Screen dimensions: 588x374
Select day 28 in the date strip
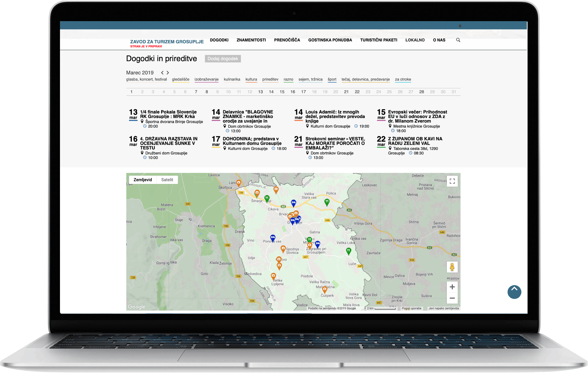point(421,92)
